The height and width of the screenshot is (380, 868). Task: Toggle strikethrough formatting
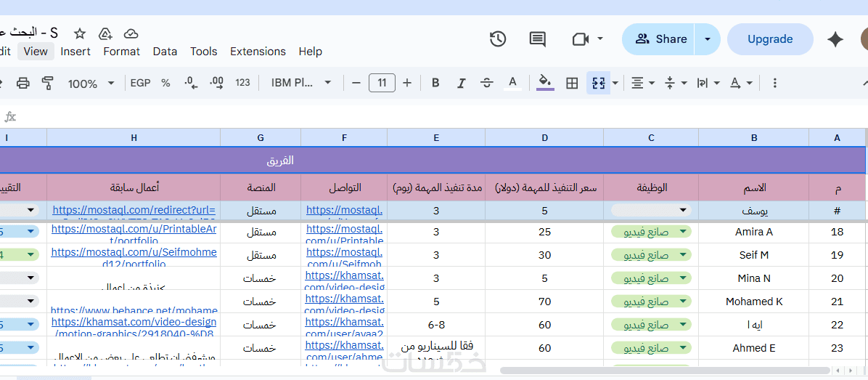click(x=487, y=83)
